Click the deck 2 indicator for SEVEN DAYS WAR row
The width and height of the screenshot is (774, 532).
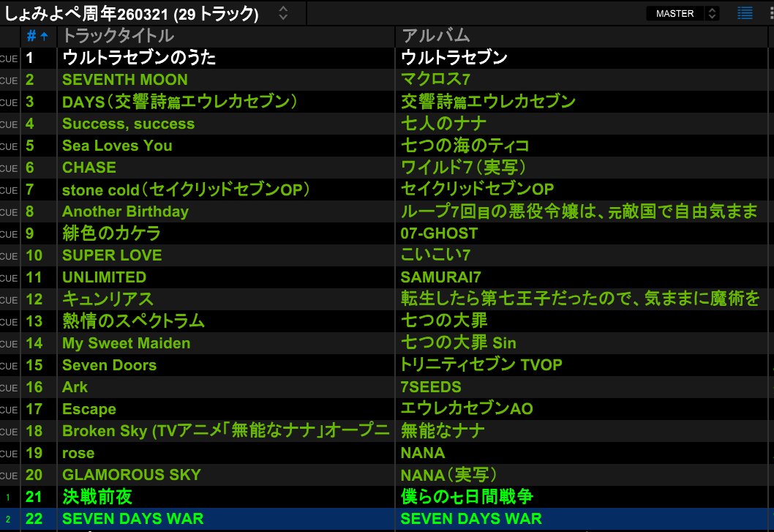pyautogui.click(x=8, y=519)
